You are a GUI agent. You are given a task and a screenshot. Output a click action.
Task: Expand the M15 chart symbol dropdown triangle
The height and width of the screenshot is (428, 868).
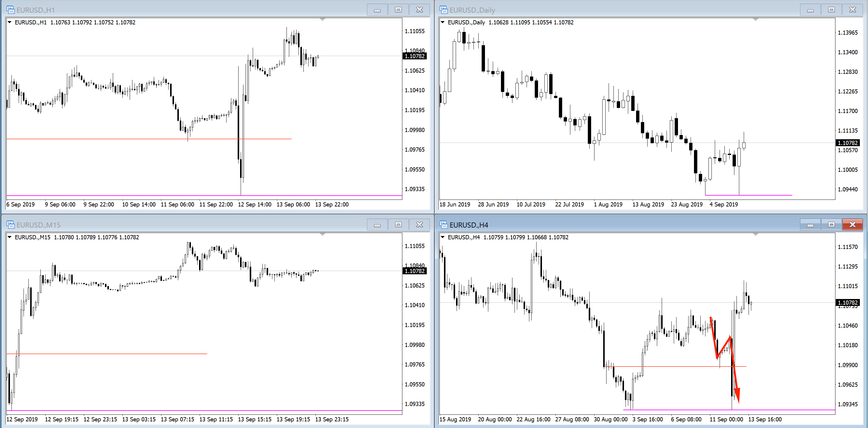point(9,237)
